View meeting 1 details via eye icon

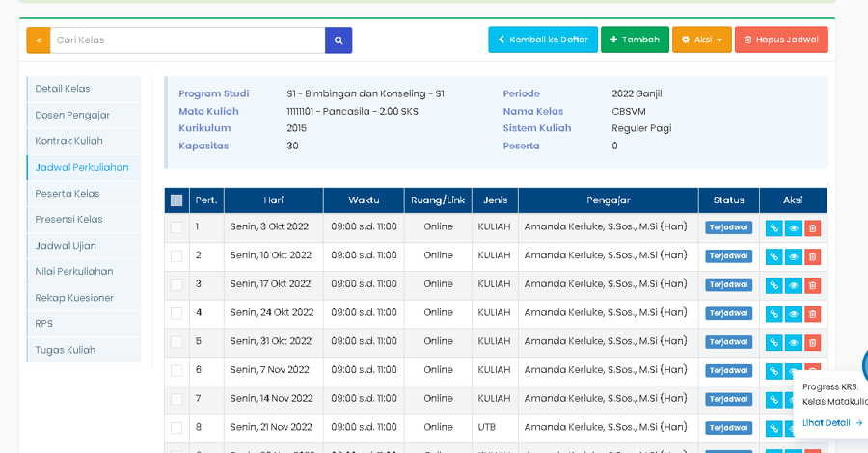(x=793, y=228)
